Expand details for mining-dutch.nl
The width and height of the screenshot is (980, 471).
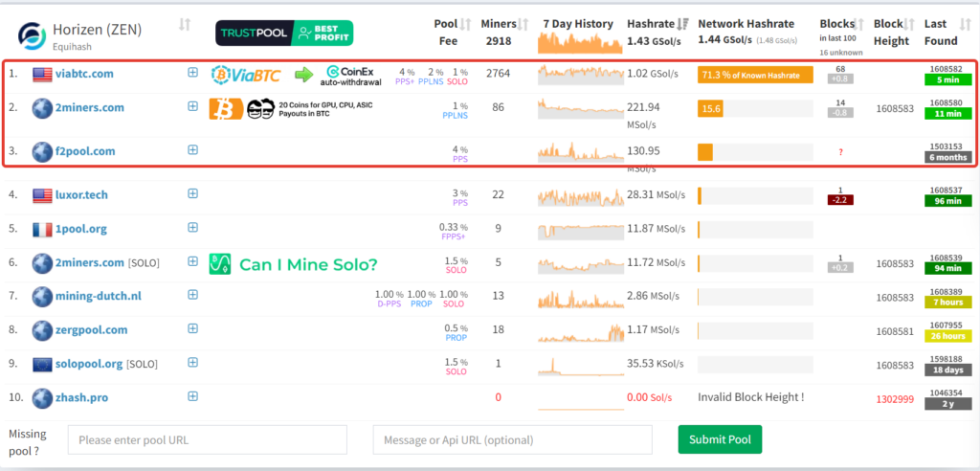[192, 295]
